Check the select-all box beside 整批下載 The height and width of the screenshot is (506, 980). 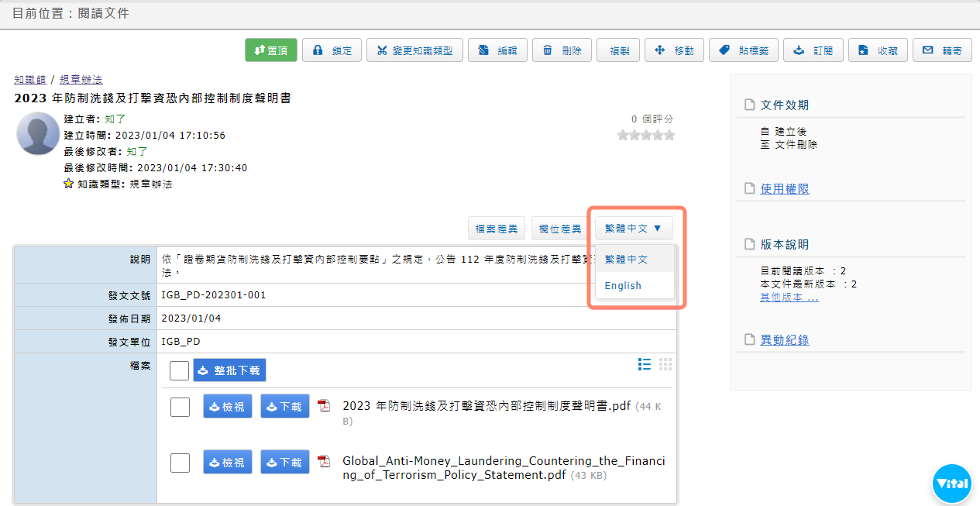(x=179, y=370)
